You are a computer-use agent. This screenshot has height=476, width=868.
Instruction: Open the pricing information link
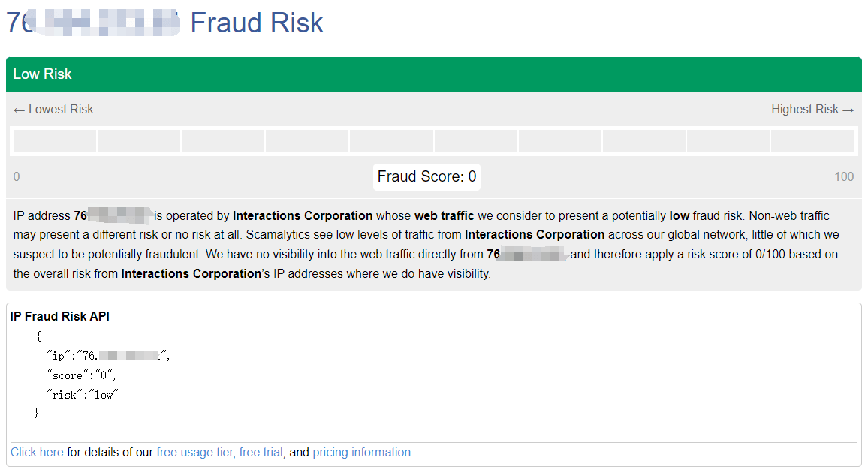361,452
